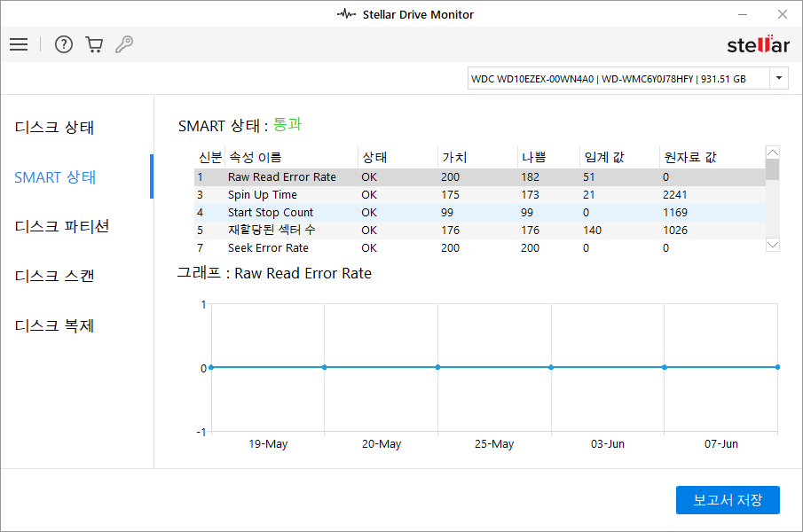
Task: Go to the 디스크 파티션 section
Action: (62, 226)
